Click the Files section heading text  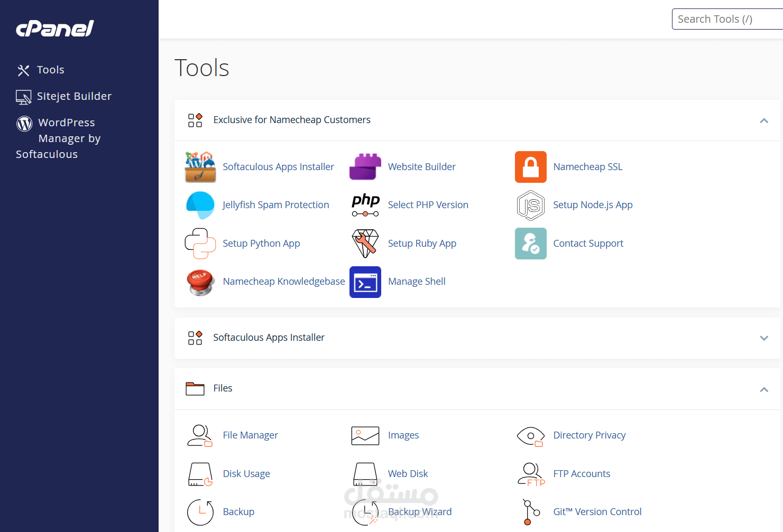[x=223, y=388]
